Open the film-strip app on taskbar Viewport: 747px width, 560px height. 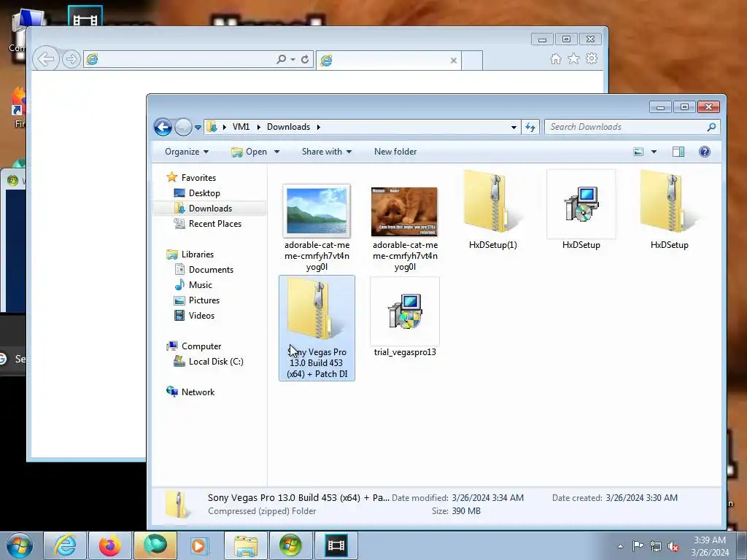(x=336, y=545)
